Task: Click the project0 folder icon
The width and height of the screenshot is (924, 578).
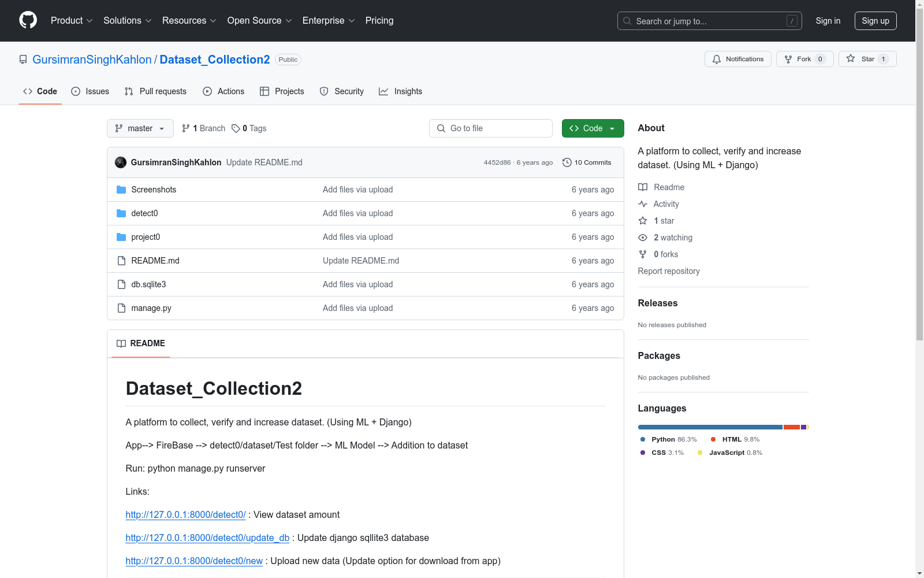Action: click(x=121, y=237)
